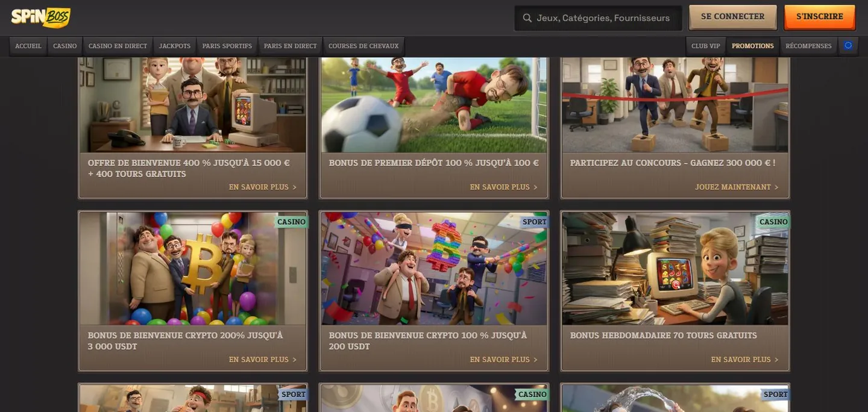Open the ACCUEIL menu item
868x412 pixels.
click(x=28, y=46)
